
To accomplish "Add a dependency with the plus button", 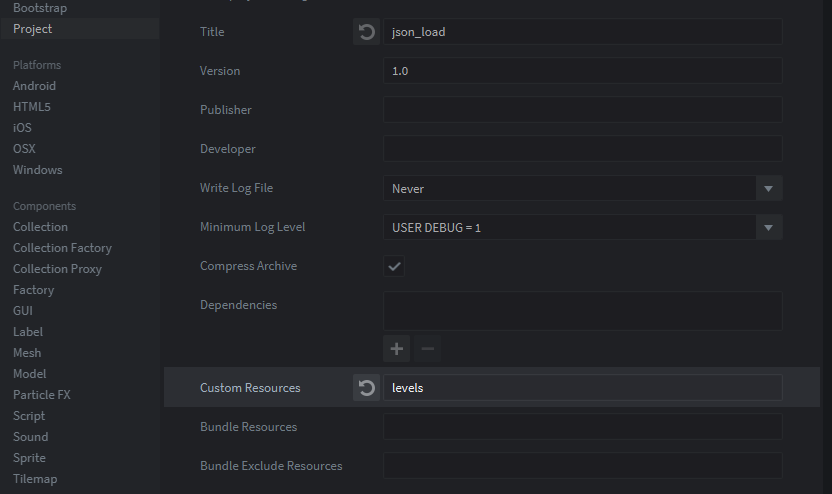I will (x=396, y=349).
